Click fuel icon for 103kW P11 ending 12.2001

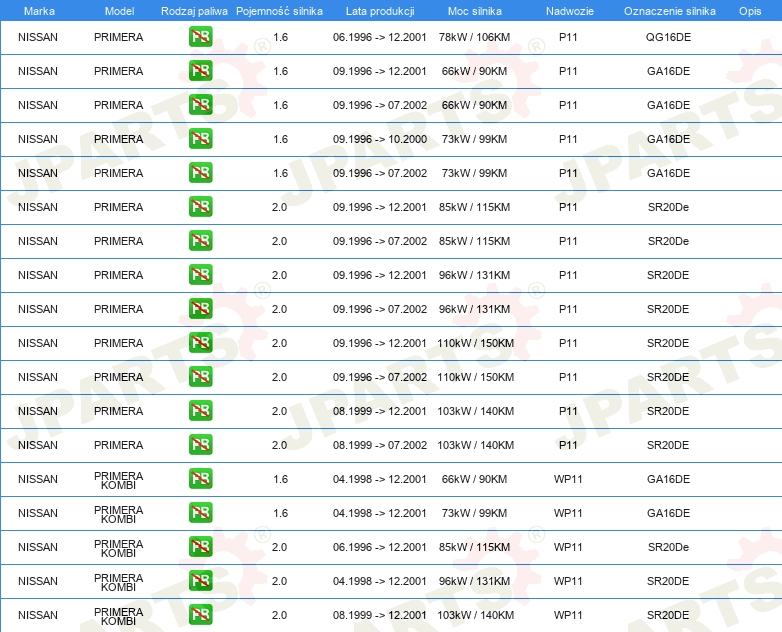click(200, 411)
